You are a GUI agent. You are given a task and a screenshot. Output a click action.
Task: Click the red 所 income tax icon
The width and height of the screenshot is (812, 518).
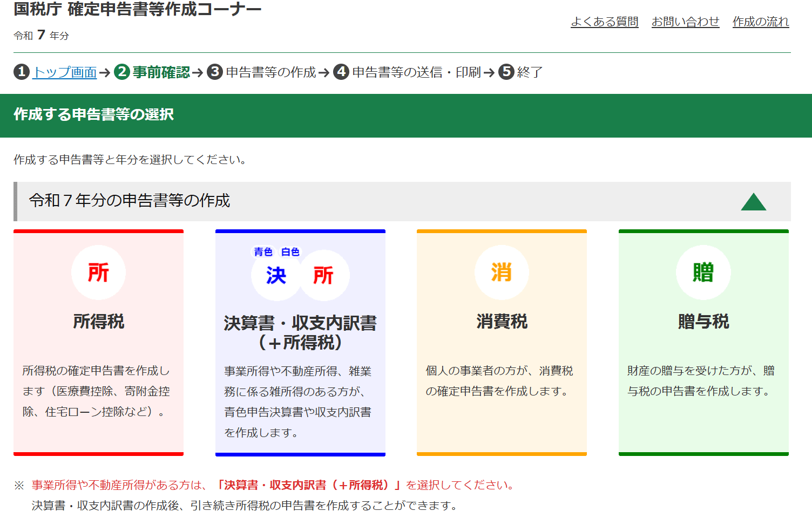click(98, 272)
